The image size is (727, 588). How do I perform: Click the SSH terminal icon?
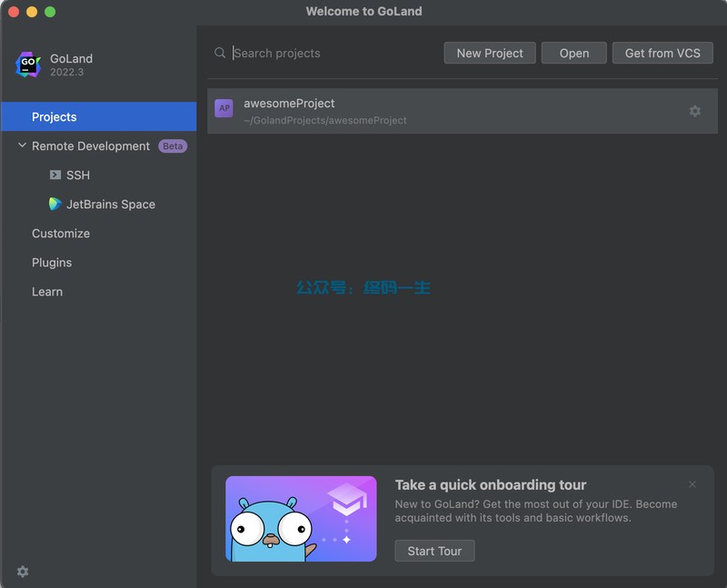pyautogui.click(x=55, y=175)
